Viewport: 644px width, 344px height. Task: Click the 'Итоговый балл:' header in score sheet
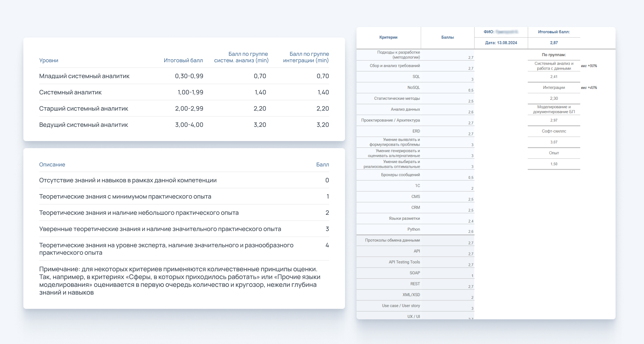[x=554, y=32]
